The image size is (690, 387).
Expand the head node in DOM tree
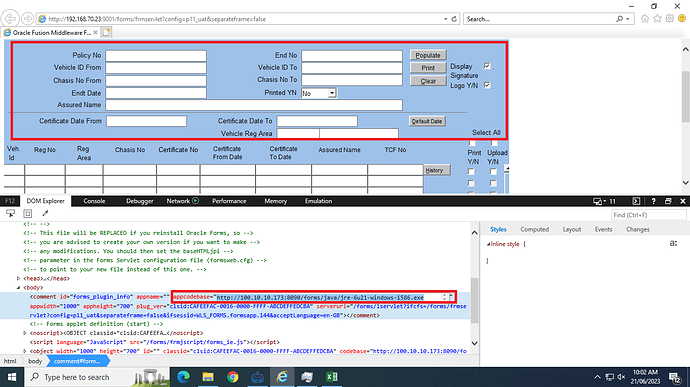coord(18,278)
